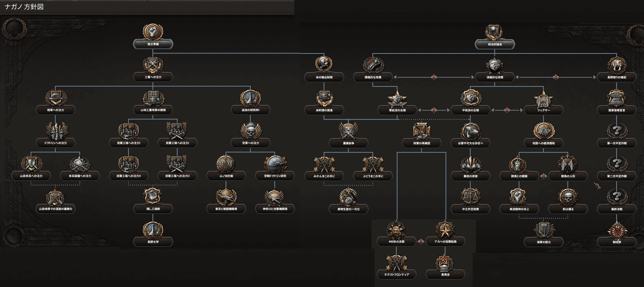Choose the 軍拡派の台頭 focus label
The image size is (644, 287).
coord(397,110)
